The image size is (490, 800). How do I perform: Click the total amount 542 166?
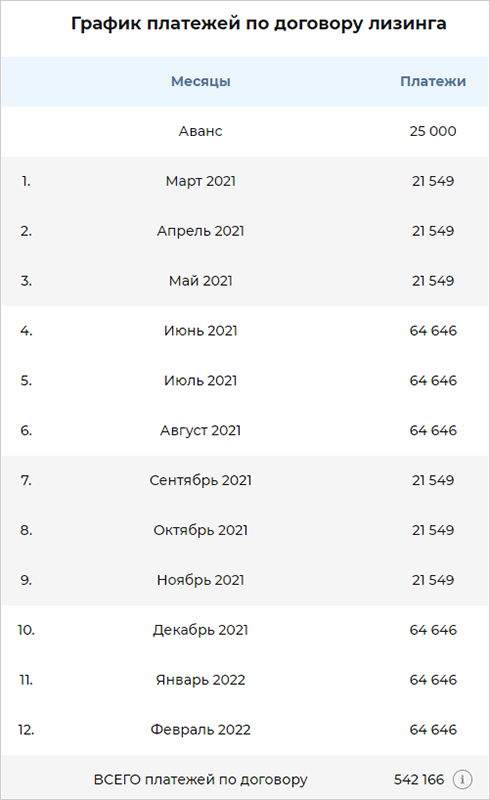click(x=419, y=780)
